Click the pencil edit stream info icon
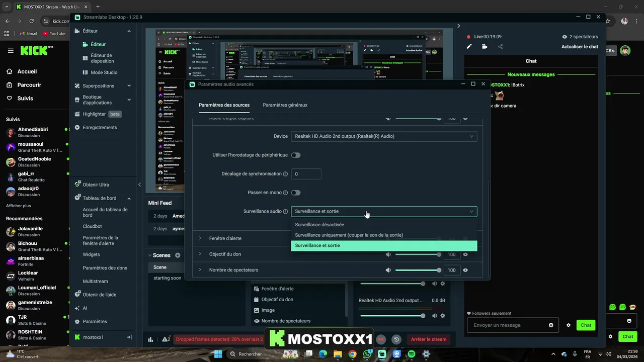644x362 pixels. (x=469, y=46)
